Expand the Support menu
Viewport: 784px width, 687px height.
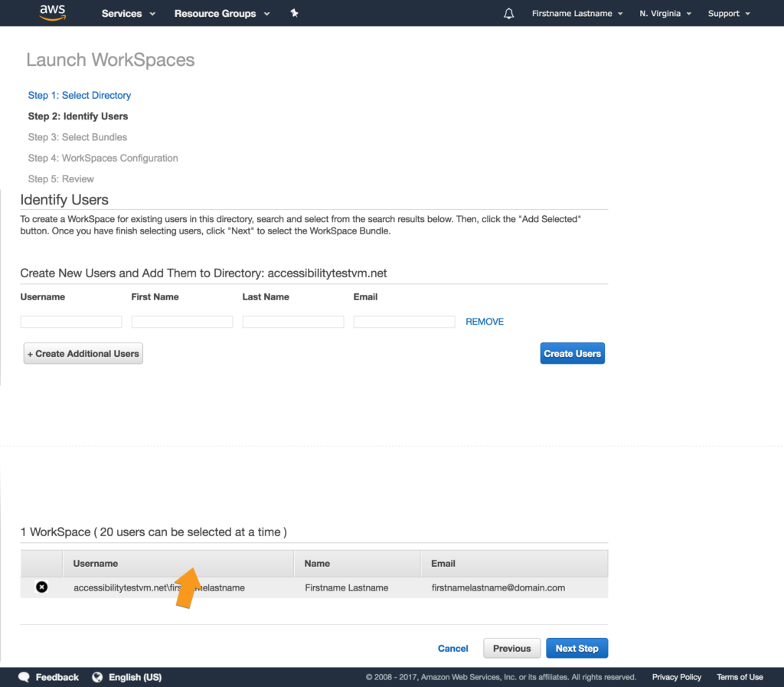(x=729, y=14)
